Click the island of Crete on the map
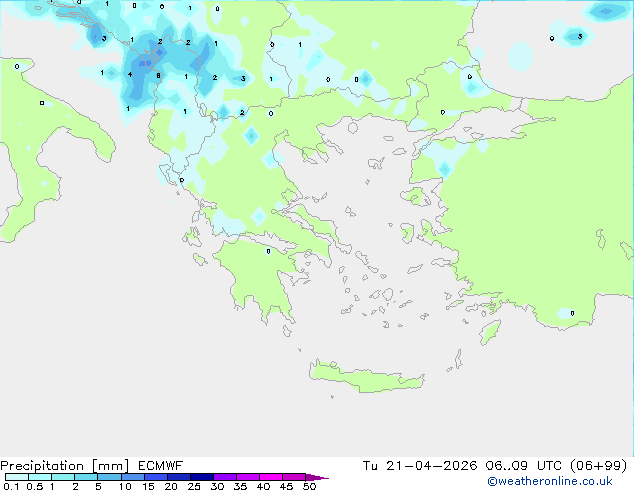The height and width of the screenshot is (490, 634). click(x=366, y=377)
